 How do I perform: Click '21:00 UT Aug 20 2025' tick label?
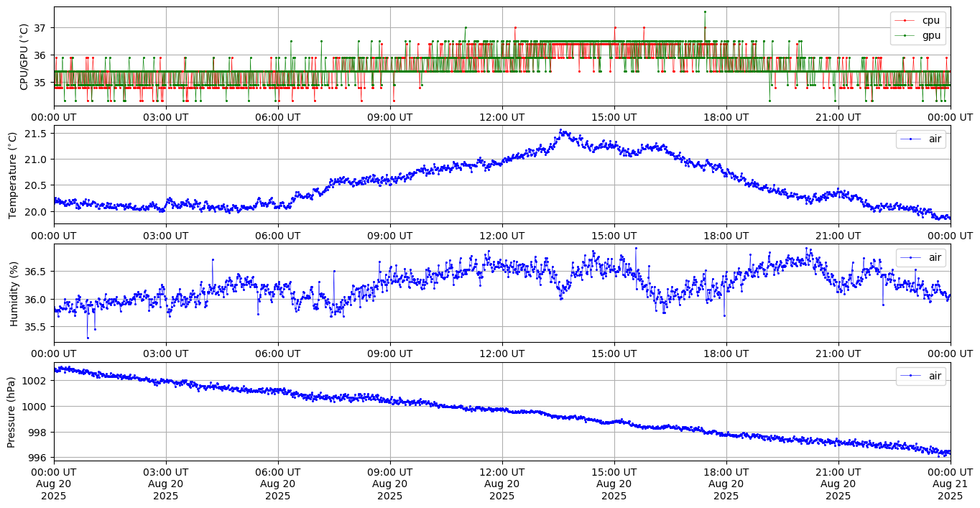tap(838, 484)
